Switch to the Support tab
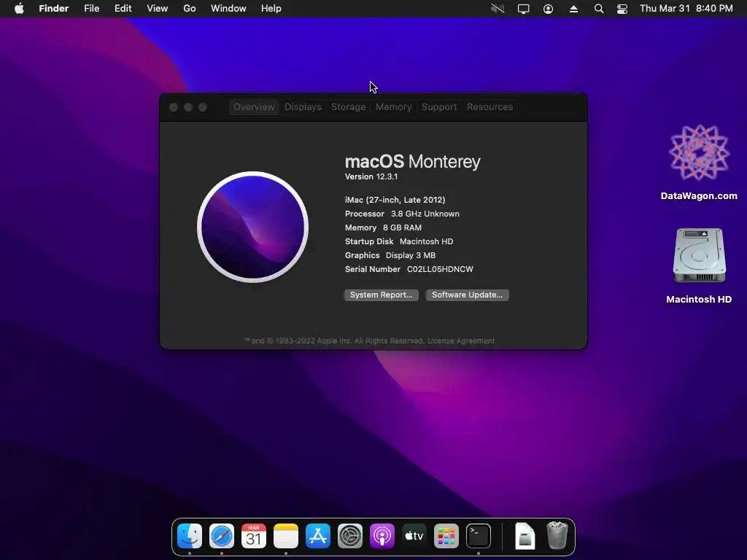This screenshot has width=747, height=560. pos(439,106)
